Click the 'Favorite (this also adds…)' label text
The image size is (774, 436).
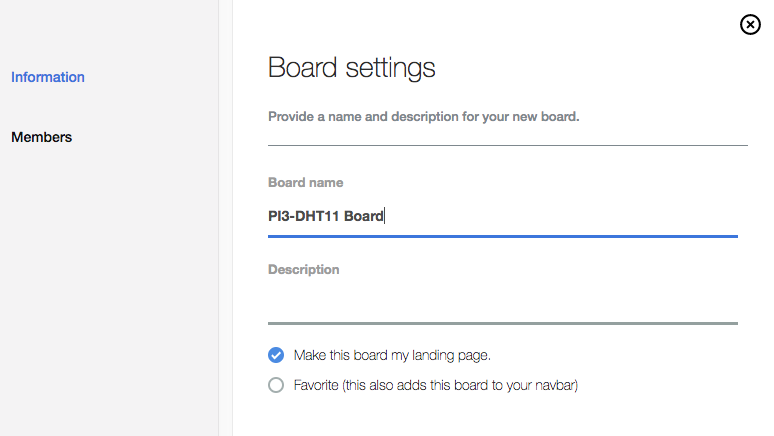point(436,385)
